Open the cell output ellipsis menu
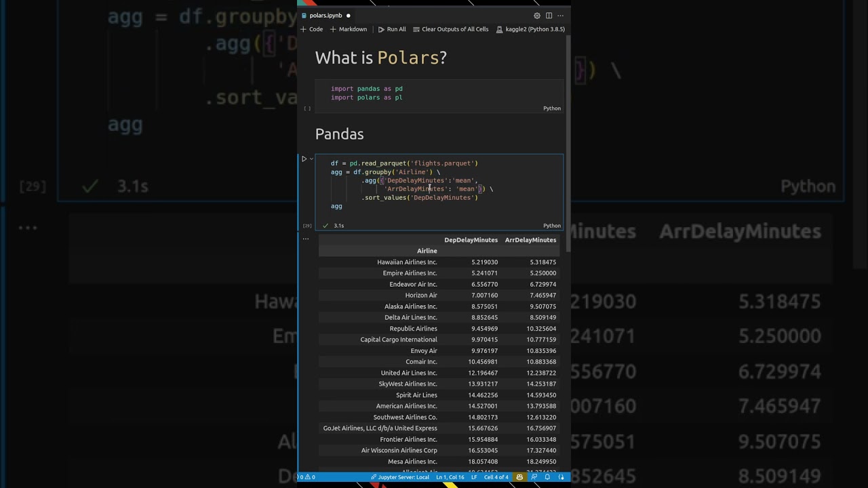 (x=306, y=239)
